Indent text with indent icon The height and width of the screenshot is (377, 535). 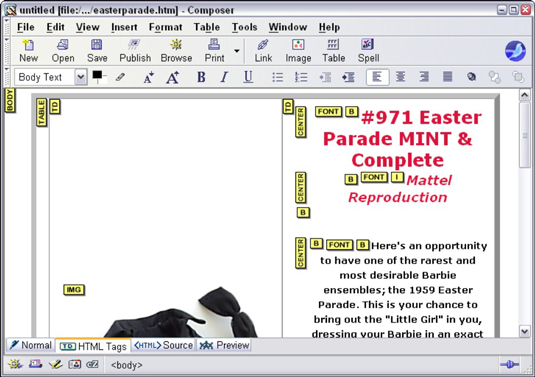coord(348,77)
